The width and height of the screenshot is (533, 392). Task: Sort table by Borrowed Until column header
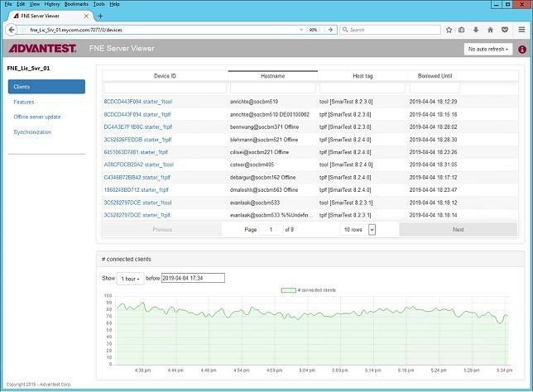[x=435, y=76]
